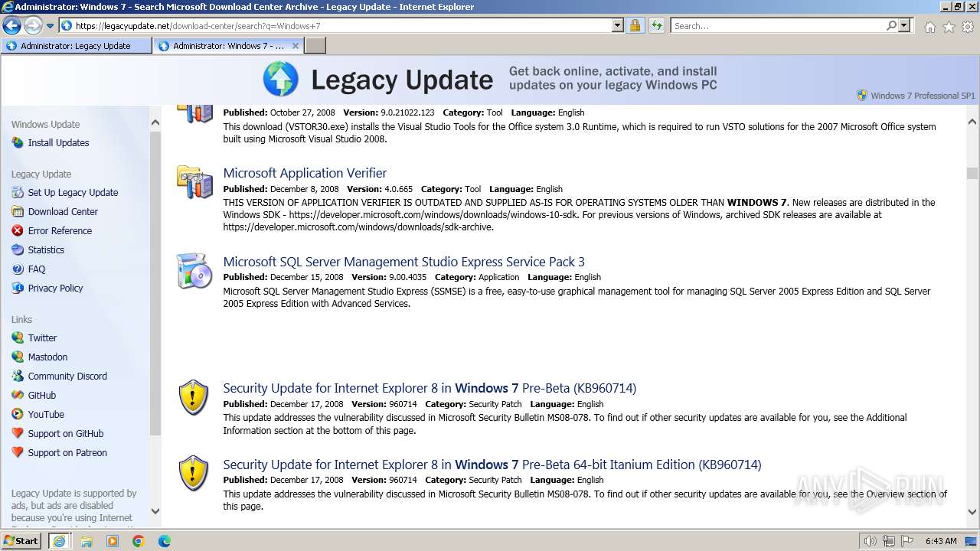Click the Microsoft Application Verifier icon

(194, 183)
